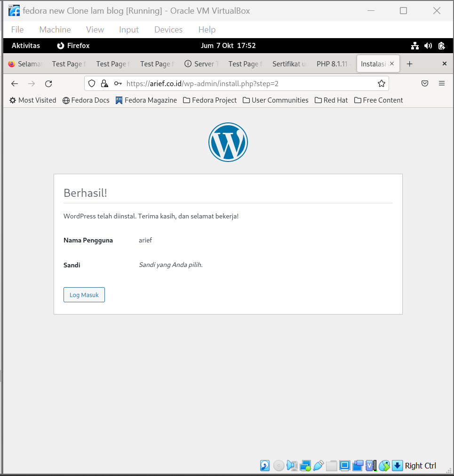Open the VirtualBox Input menu

coord(129,30)
